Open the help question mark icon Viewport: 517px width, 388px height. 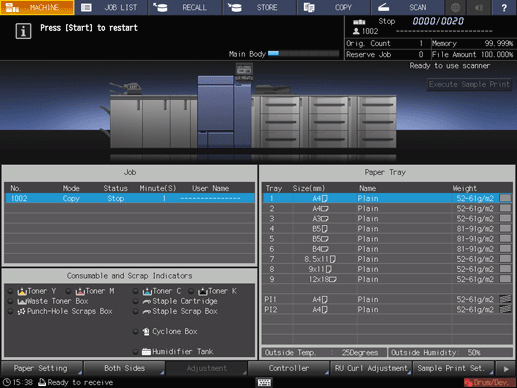504,7
